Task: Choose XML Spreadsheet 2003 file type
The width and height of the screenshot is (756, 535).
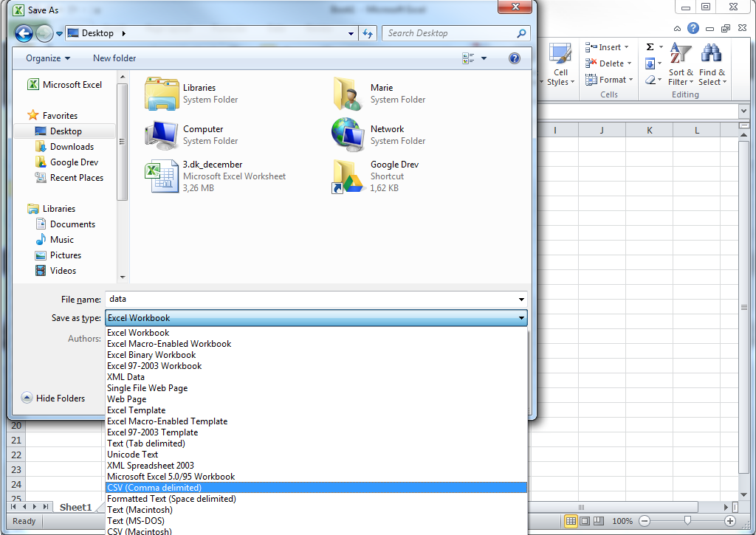Action: point(316,466)
